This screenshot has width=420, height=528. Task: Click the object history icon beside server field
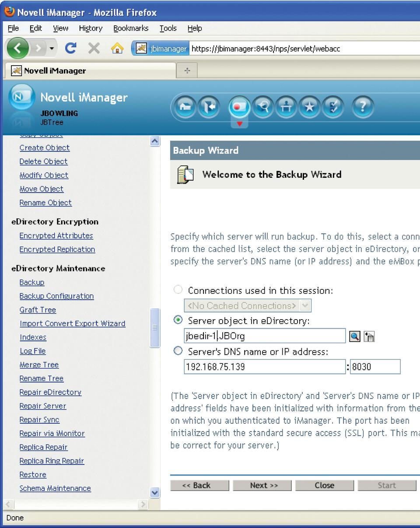coord(369,336)
